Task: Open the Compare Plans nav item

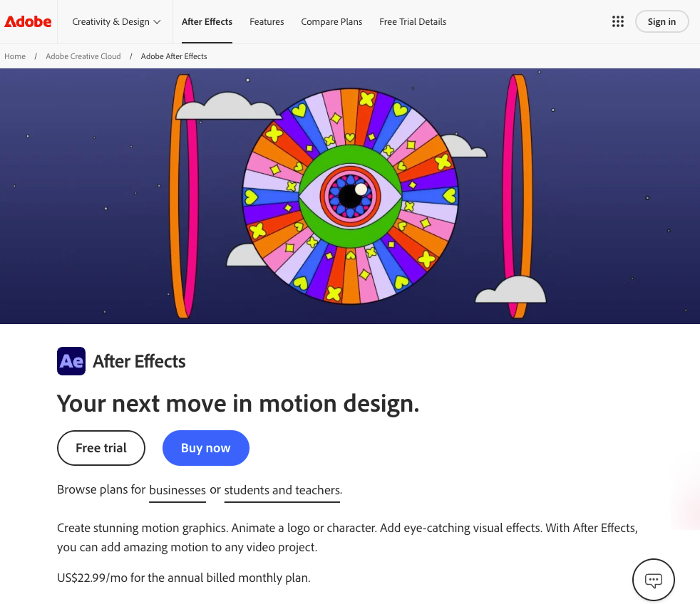Action: click(x=331, y=21)
